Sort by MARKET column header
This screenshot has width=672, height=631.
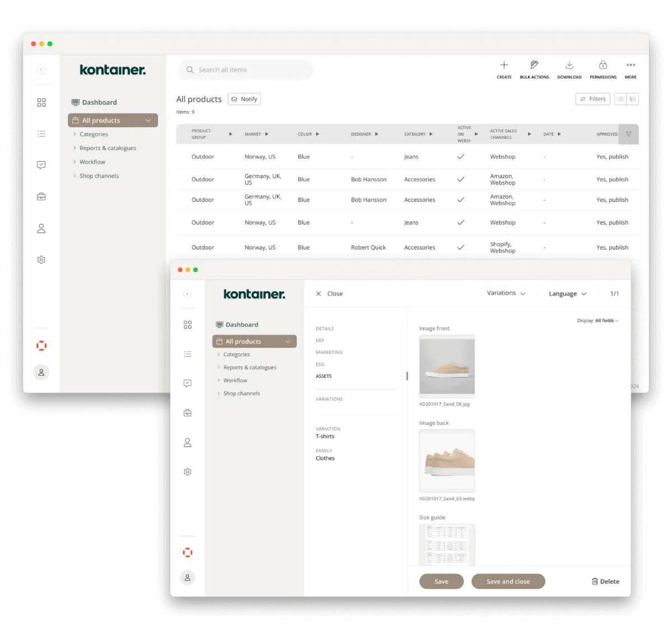point(256,134)
